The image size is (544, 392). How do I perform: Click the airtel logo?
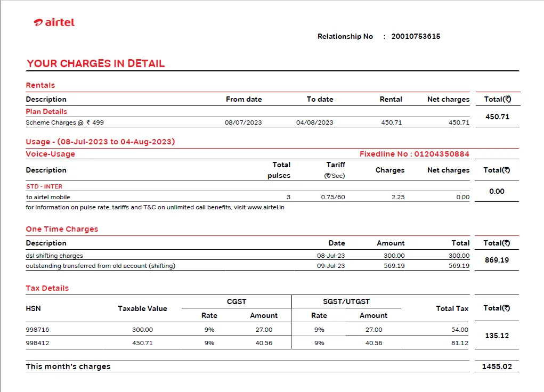[x=54, y=22]
